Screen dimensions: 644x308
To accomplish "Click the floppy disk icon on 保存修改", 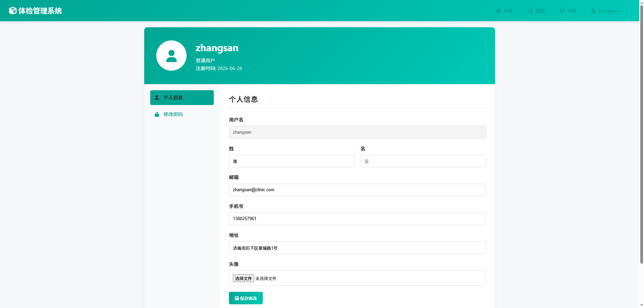I will (237, 298).
